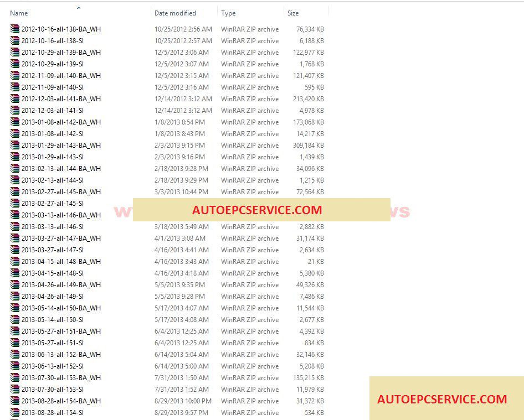Click the date 10/25/2012 2:56 AM
Viewport: 524px width, 420px height.
[x=183, y=29]
